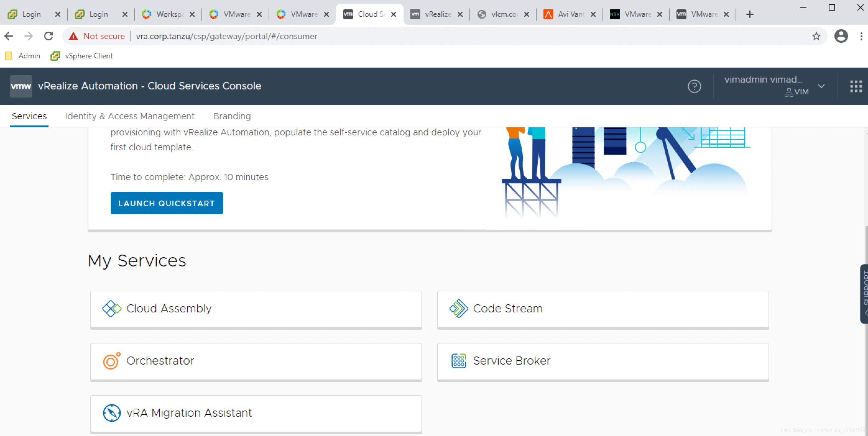Open the Code Stream service icon
The height and width of the screenshot is (436, 868).
click(x=458, y=308)
